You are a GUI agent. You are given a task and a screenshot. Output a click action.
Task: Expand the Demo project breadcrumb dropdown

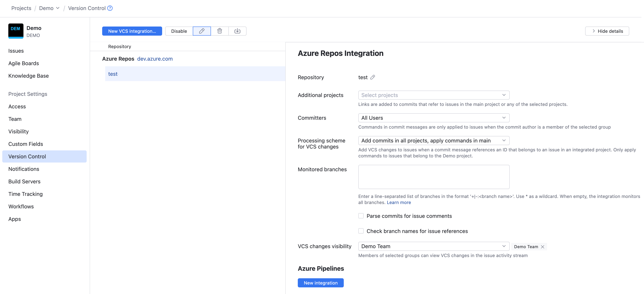58,8
